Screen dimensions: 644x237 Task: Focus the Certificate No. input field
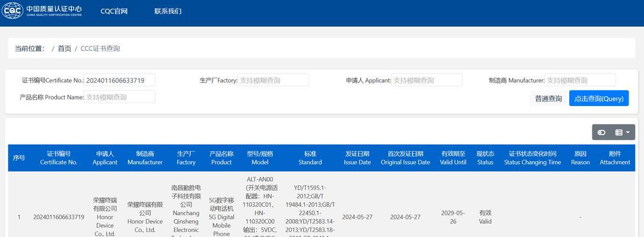120,80
